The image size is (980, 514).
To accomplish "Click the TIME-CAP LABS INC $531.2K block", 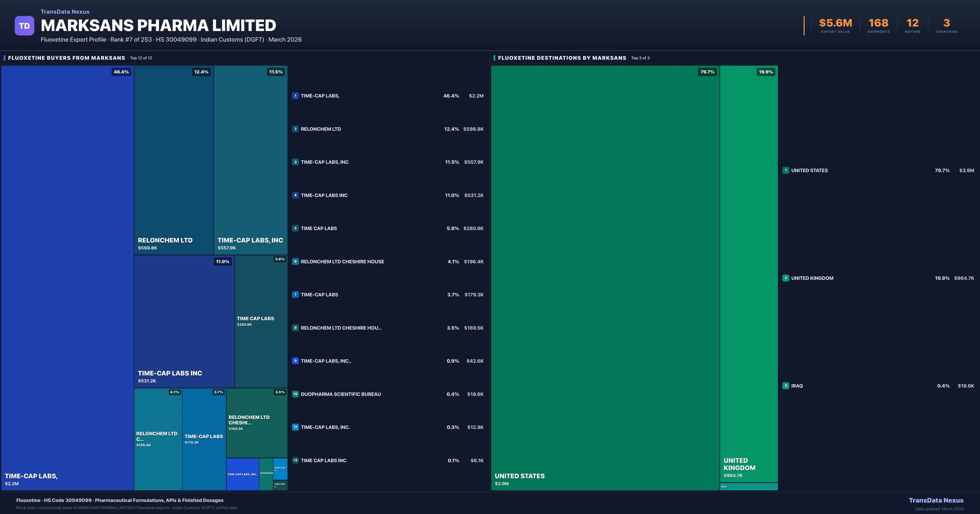I will [x=184, y=321].
